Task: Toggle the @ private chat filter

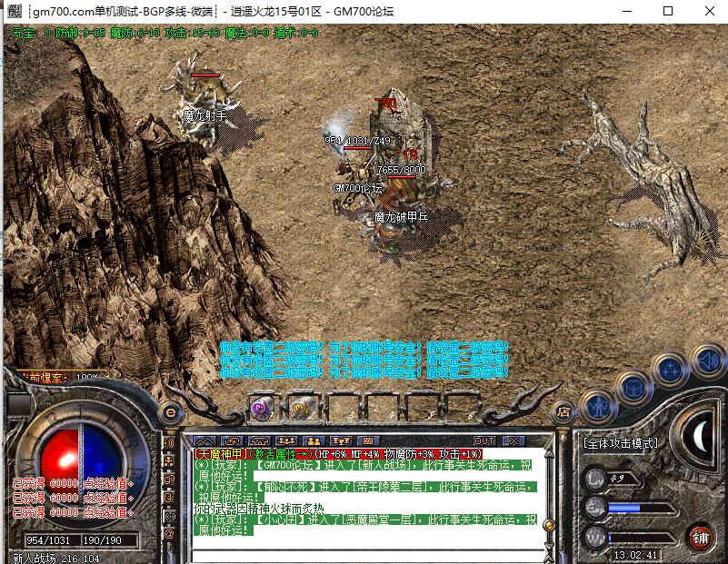Action: [x=169, y=534]
